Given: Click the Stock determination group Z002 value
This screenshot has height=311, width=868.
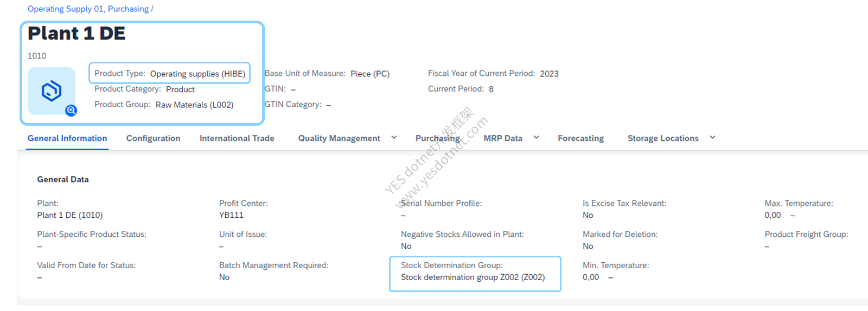Looking at the screenshot, I should click(473, 277).
